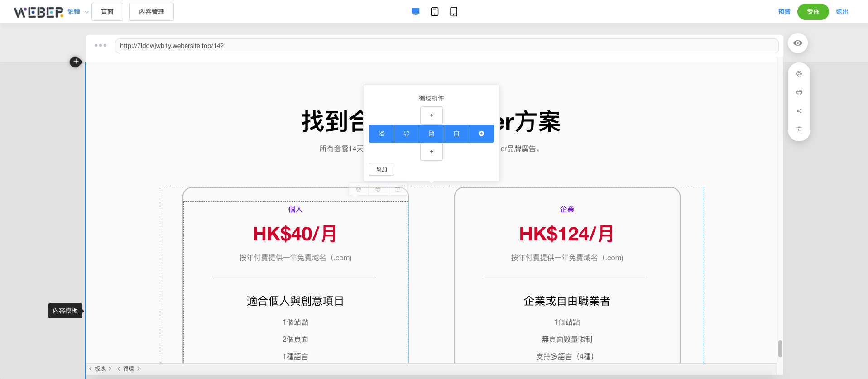The image size is (868, 379).
Task: Click the 預覽 link
Action: 784,12
